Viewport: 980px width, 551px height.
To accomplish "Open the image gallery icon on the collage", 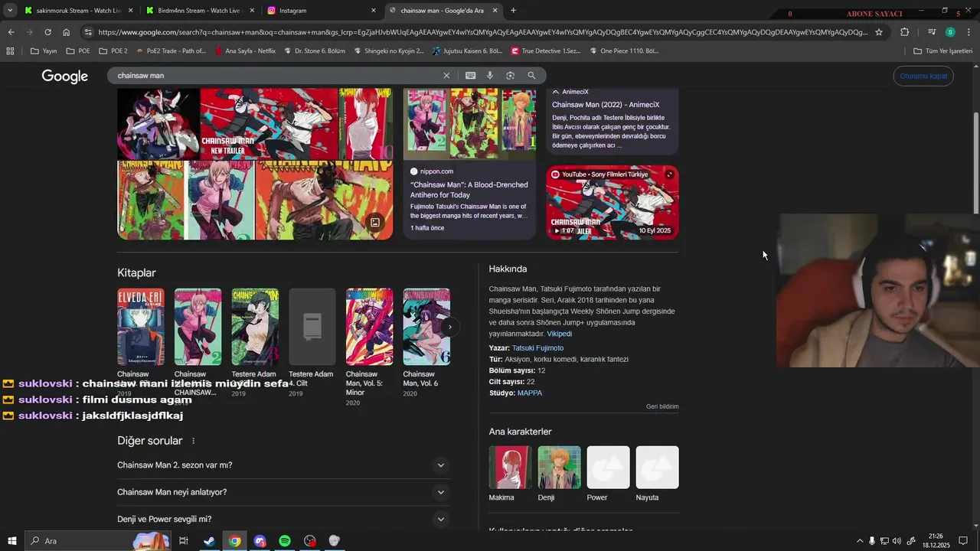I will (375, 223).
